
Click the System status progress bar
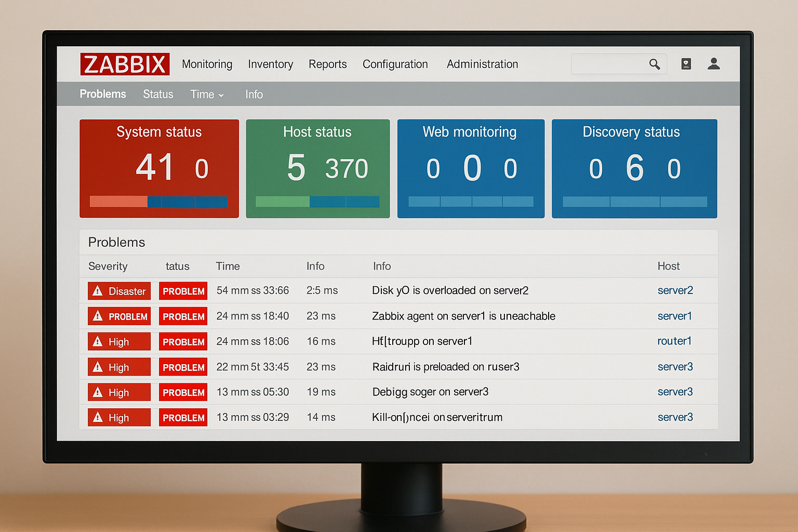coord(158,202)
